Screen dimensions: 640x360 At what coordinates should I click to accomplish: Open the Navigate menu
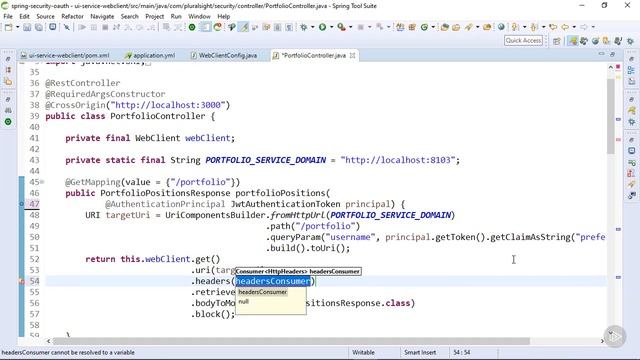[102, 16]
